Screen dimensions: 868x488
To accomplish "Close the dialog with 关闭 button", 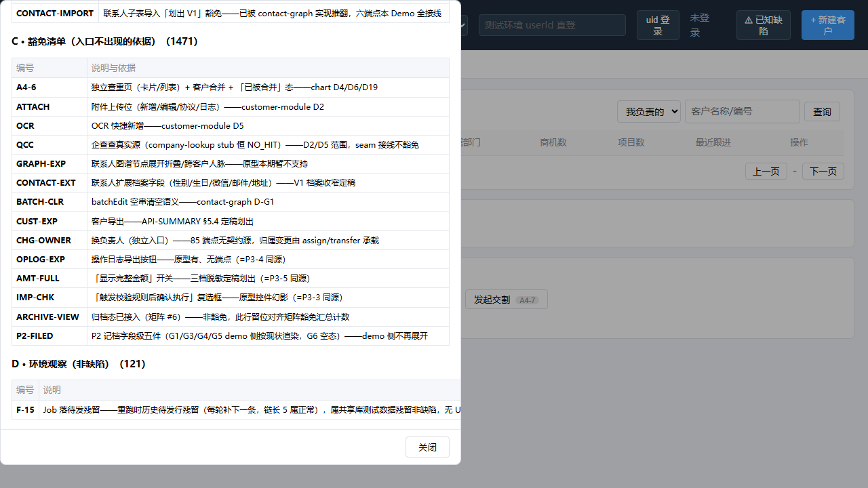I will pos(427,447).
